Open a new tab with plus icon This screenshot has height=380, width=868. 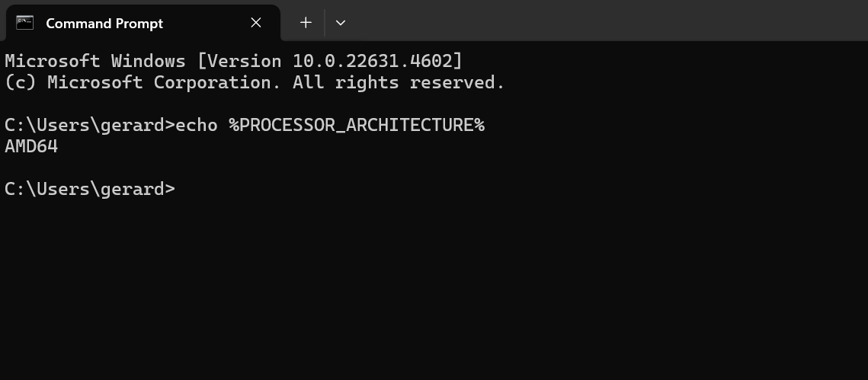pos(306,23)
